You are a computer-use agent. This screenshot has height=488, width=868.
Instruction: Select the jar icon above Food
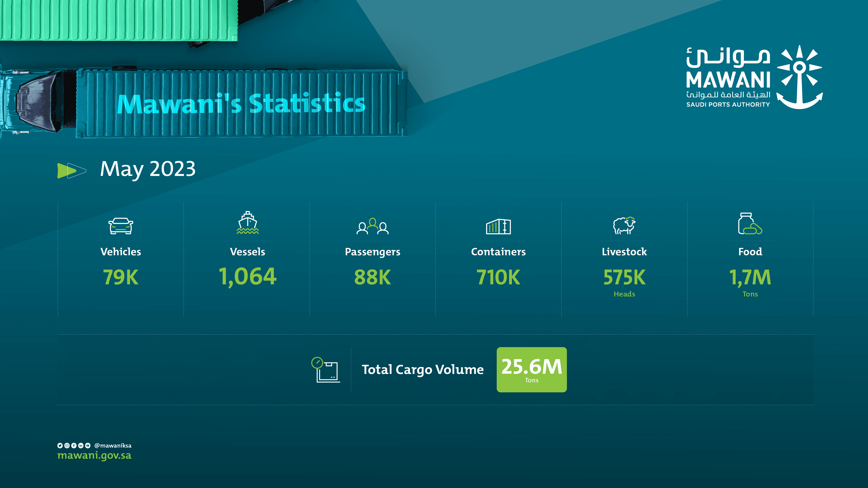click(750, 224)
